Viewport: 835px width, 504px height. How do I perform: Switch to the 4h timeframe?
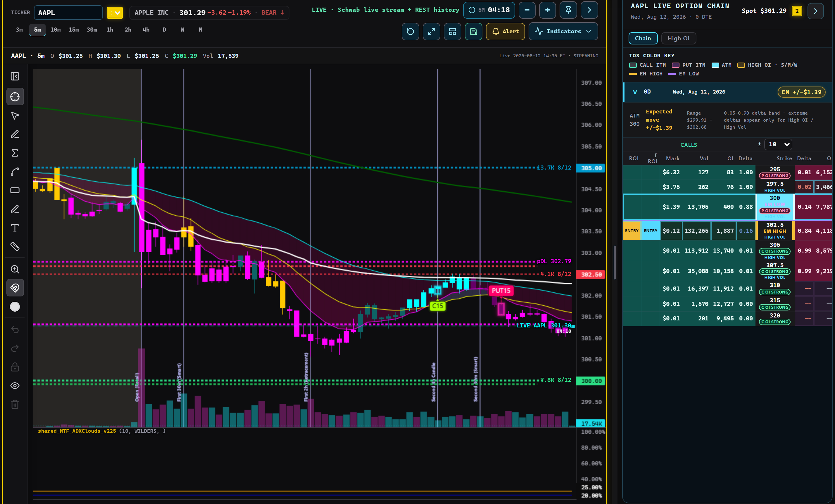[146, 30]
